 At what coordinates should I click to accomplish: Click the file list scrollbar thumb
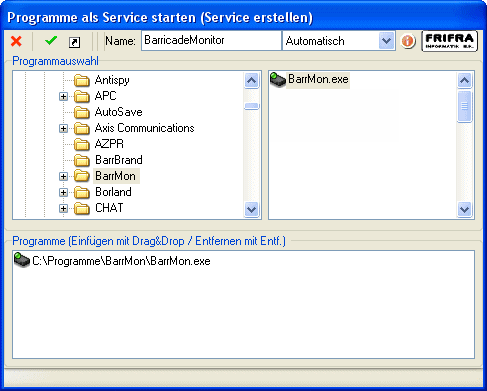[464, 106]
